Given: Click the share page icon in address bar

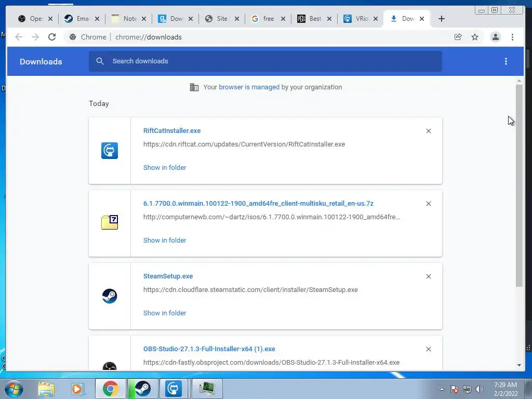Looking at the screenshot, I should (x=458, y=37).
